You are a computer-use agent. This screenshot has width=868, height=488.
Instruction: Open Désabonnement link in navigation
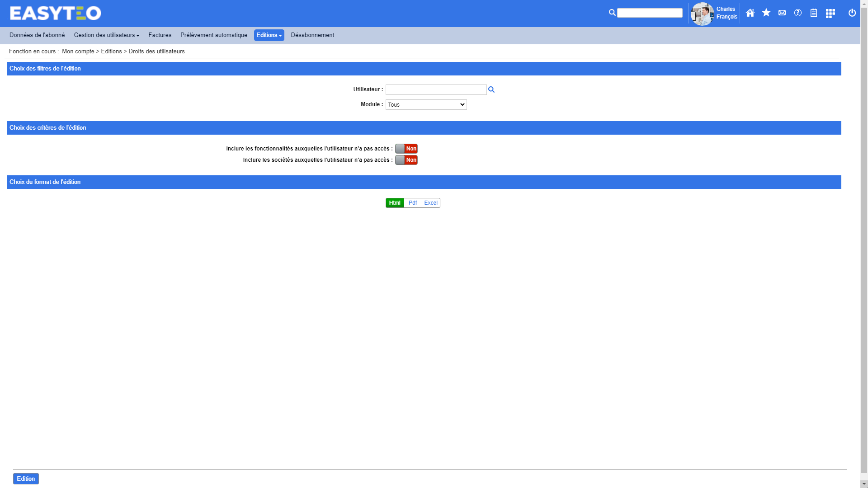[312, 35]
